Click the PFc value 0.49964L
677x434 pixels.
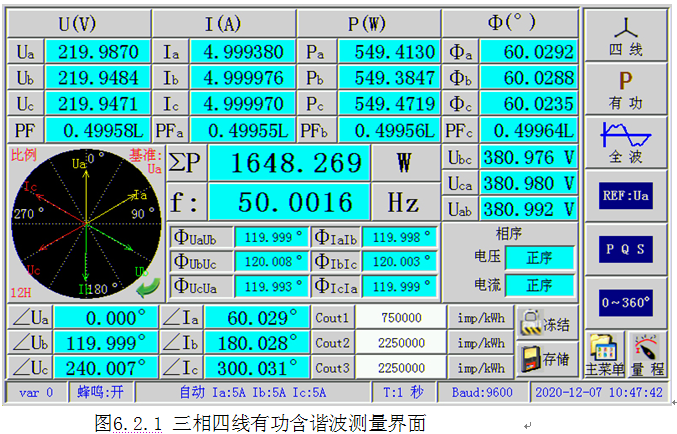tap(529, 130)
